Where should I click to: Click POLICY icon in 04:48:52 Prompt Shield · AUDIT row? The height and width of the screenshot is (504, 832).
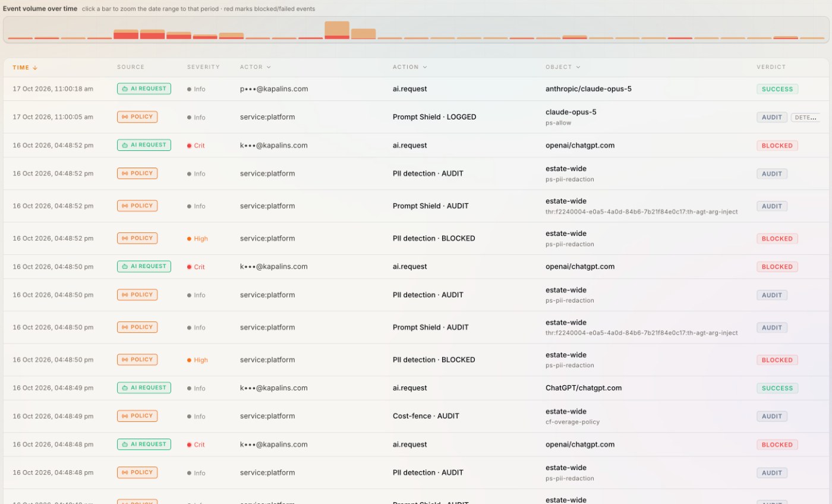tap(125, 206)
